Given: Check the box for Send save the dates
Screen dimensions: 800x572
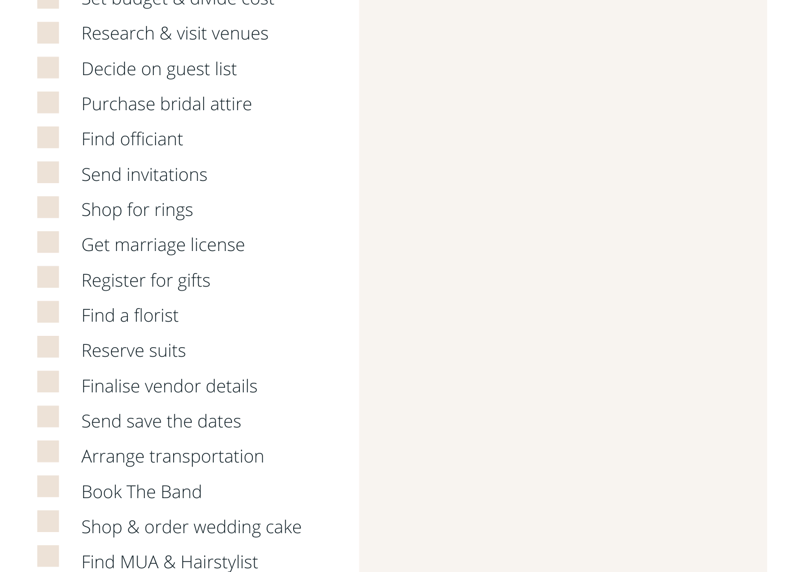Looking at the screenshot, I should coord(48,418).
